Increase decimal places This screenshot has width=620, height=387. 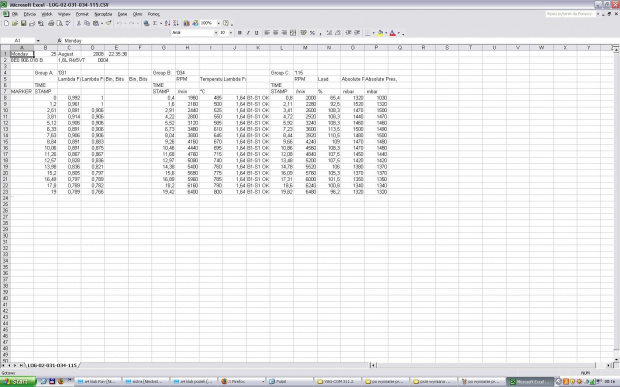[x=329, y=33]
